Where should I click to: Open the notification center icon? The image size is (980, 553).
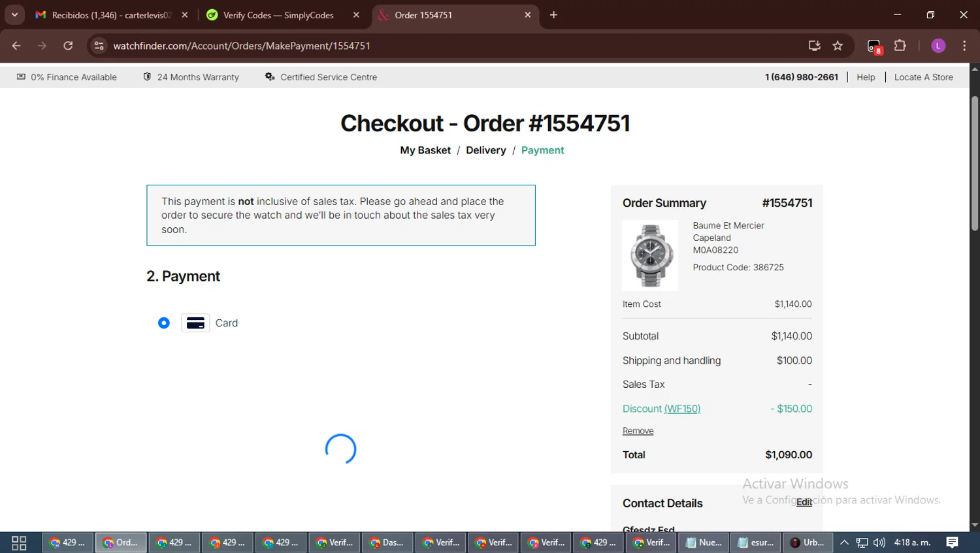(953, 543)
